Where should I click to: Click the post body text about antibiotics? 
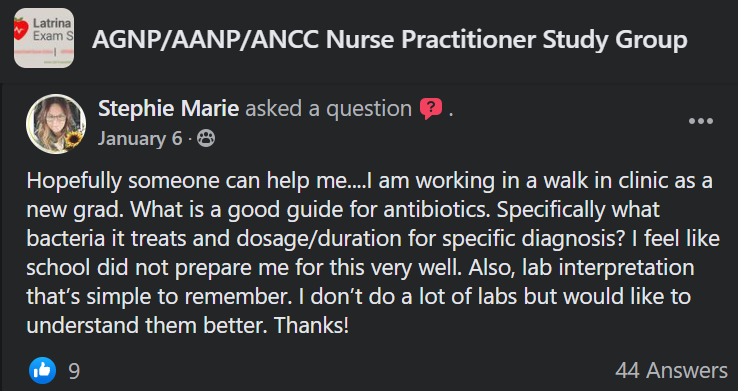pos(372,253)
